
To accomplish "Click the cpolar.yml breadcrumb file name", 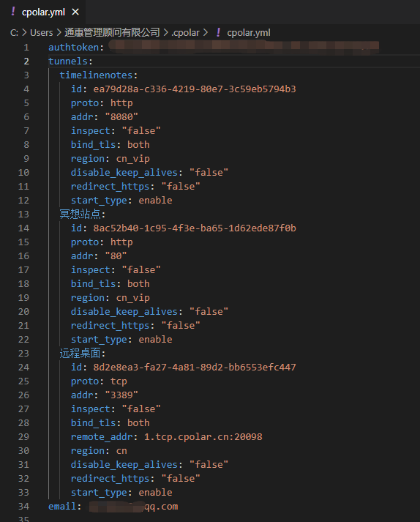I will coord(249,33).
